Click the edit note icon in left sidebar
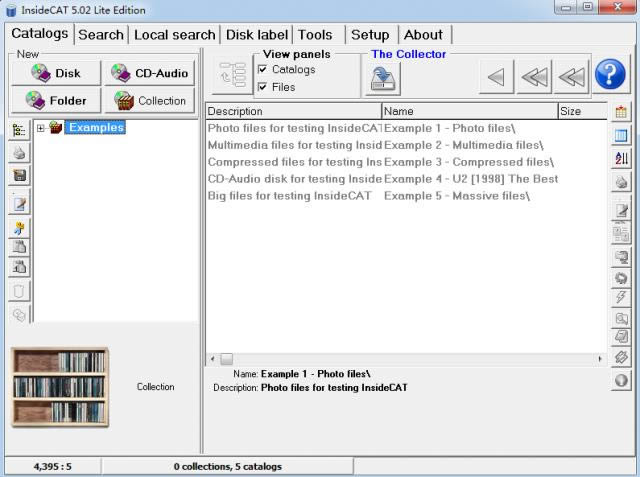This screenshot has height=477, width=640. (19, 204)
